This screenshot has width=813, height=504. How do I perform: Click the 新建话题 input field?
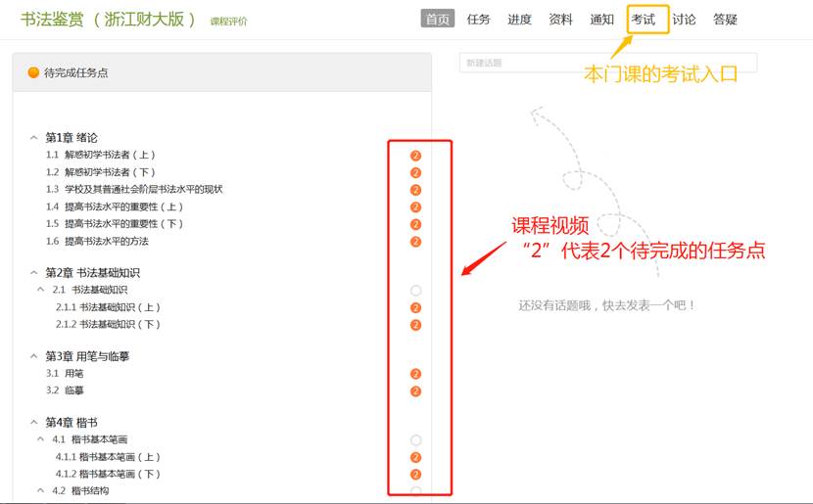point(607,63)
